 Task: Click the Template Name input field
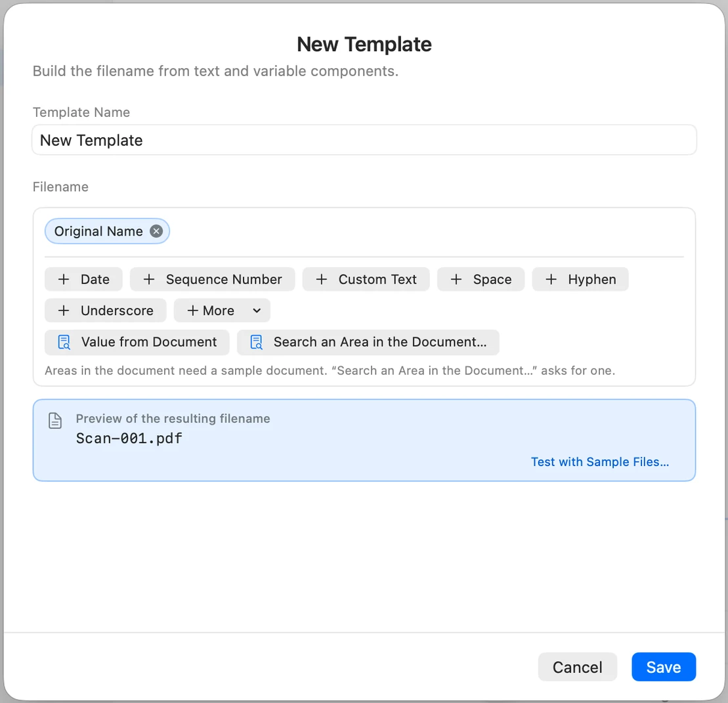(364, 140)
